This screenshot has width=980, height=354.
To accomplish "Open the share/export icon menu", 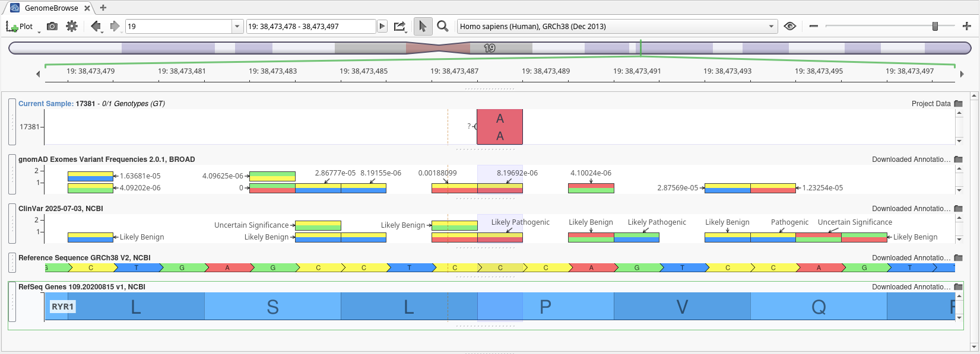I will click(x=400, y=26).
